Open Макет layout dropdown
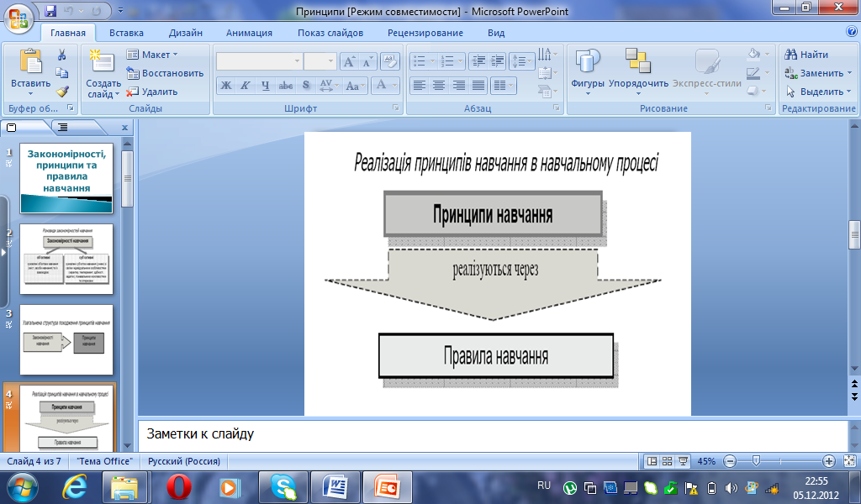Viewport: 861px width, 504px height. (x=152, y=55)
